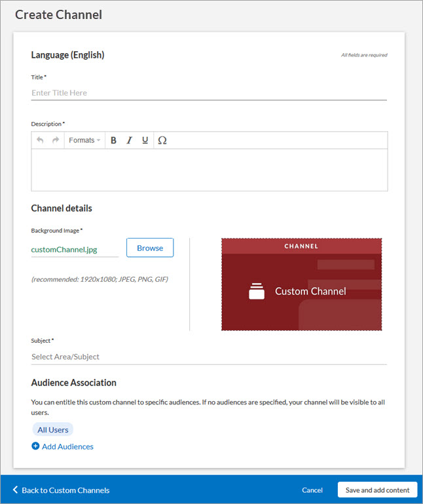Open the Omega special character picker
423x504 pixels.
pos(162,140)
